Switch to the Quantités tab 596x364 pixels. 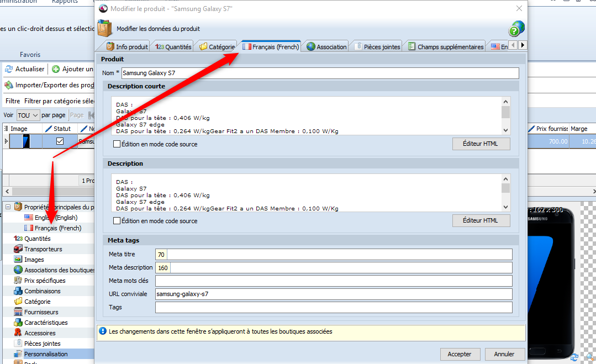173,47
